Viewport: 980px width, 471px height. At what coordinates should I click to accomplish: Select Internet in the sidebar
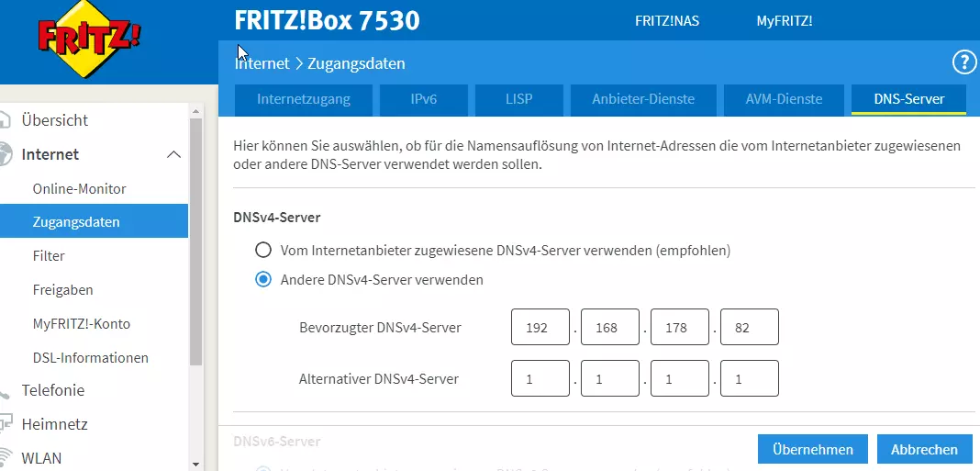coord(50,154)
